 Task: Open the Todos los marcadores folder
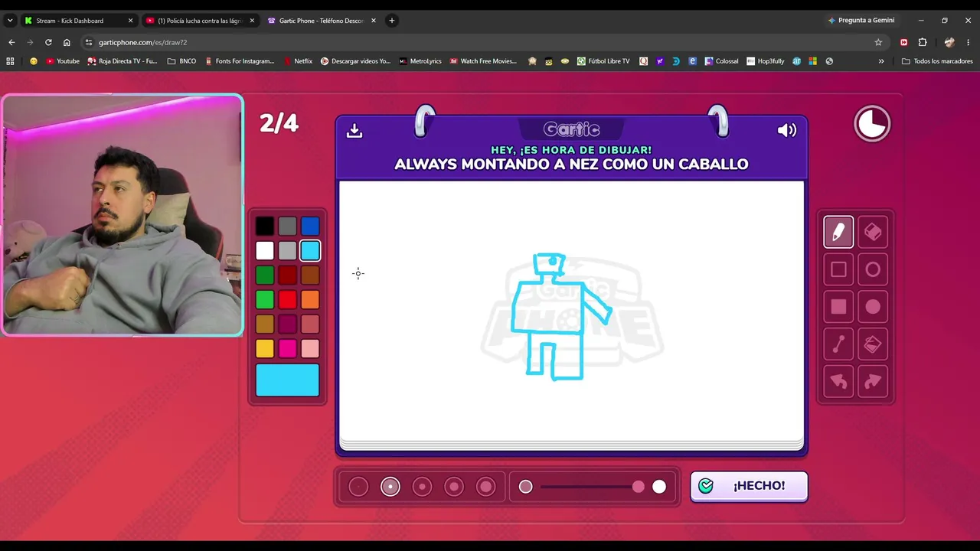937,61
